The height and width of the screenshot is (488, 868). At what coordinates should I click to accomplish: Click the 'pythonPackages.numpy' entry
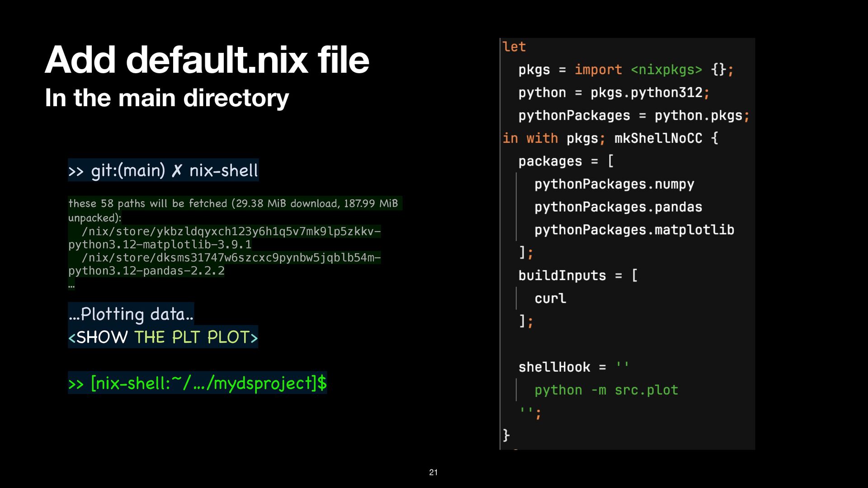614,184
